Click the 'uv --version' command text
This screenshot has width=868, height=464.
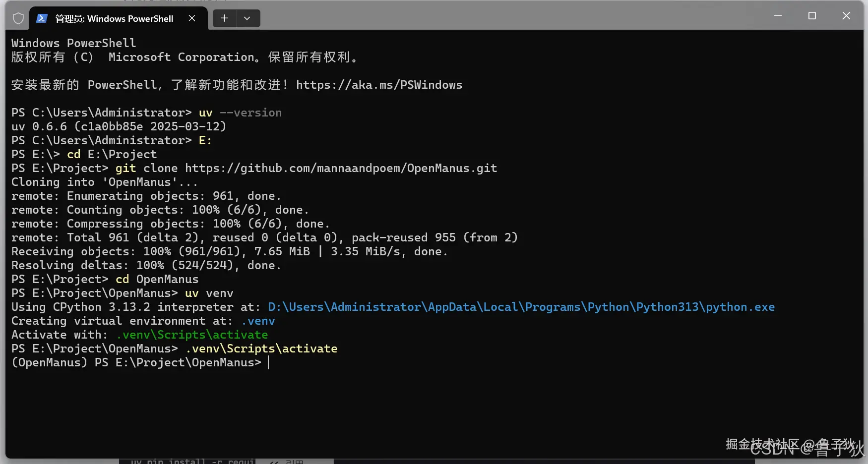[240, 113]
